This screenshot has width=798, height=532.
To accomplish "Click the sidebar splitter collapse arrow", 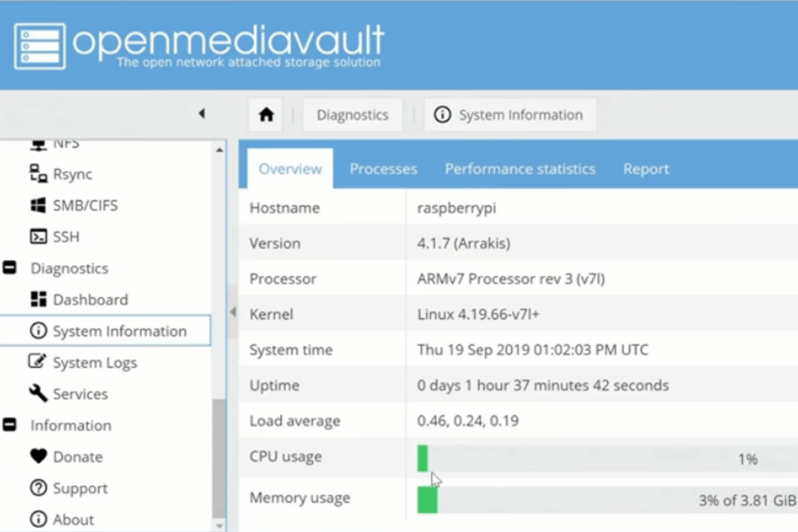I will 233,312.
